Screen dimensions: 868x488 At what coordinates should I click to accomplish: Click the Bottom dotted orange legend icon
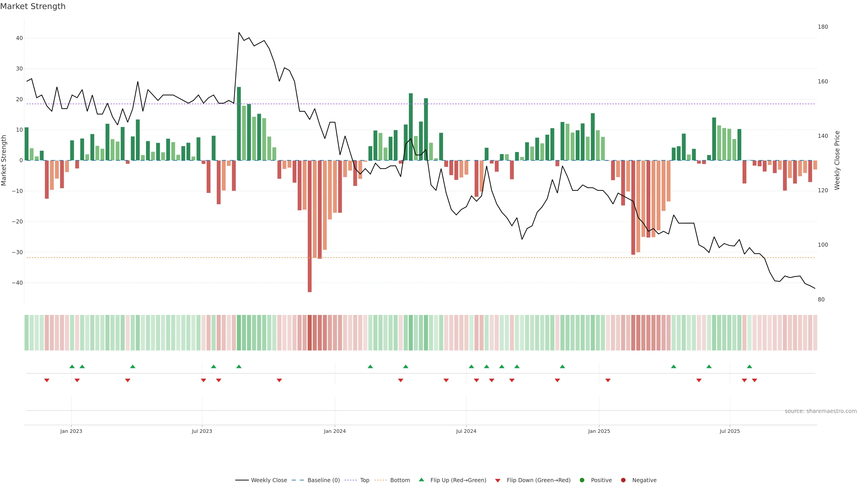[x=380, y=480]
